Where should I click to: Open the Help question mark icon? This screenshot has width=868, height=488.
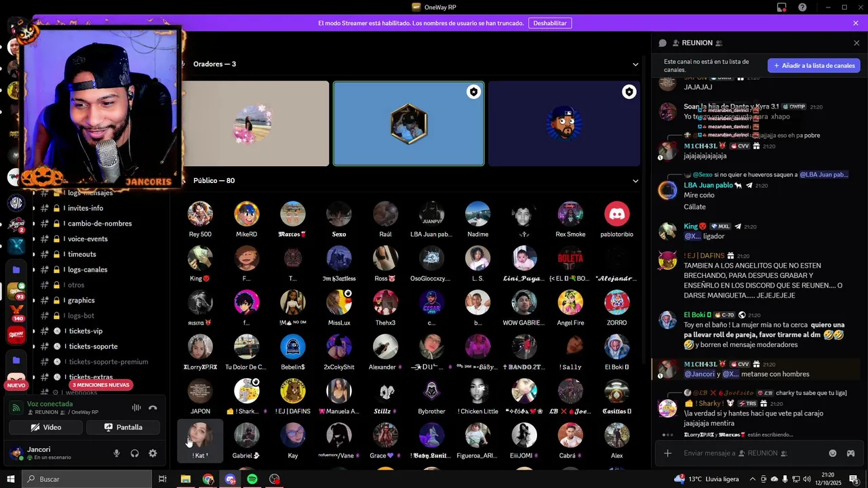802,7
